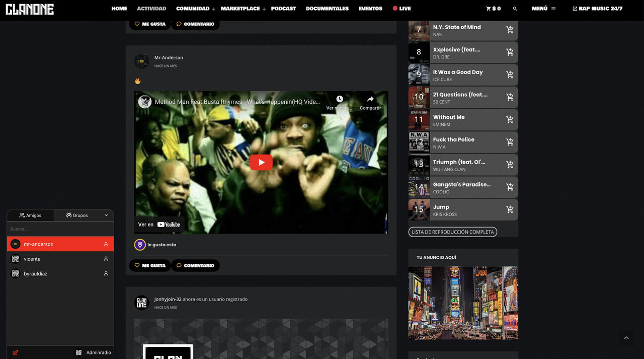644x359 pixels.
Task: Open Mr-Anderson profile name link
Action: pyautogui.click(x=169, y=57)
